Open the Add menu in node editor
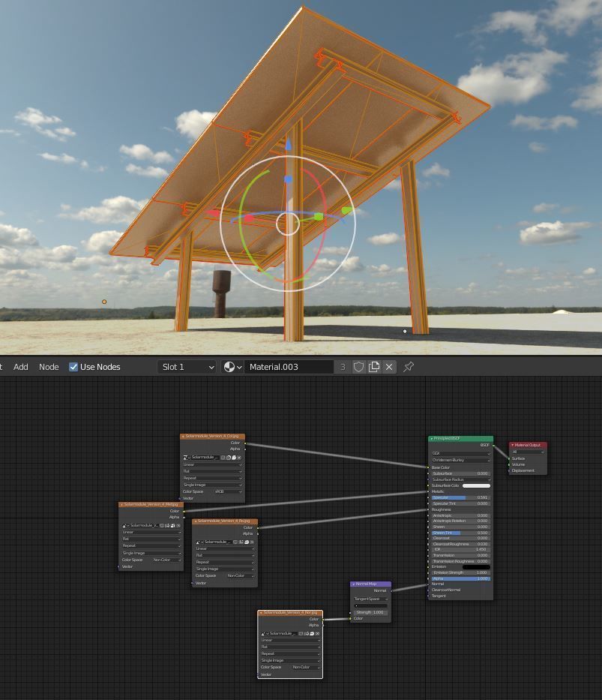This screenshot has width=602, height=700. [20, 367]
